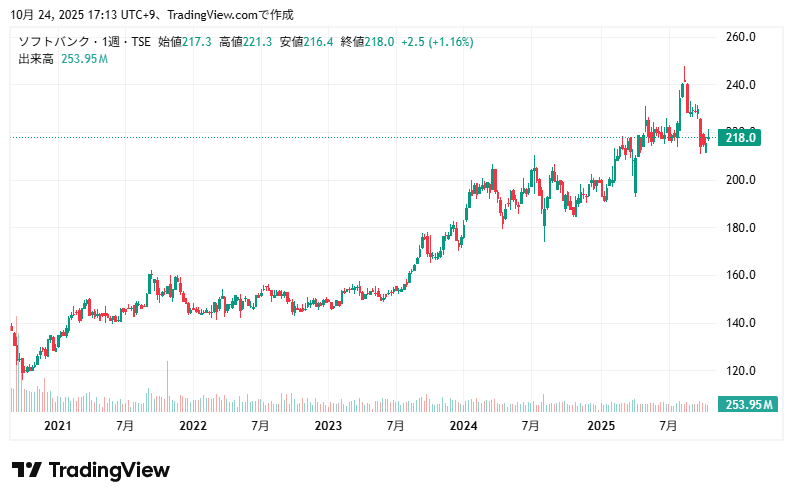
Task: Click the 260.0 price axis label
Action: pos(739,37)
